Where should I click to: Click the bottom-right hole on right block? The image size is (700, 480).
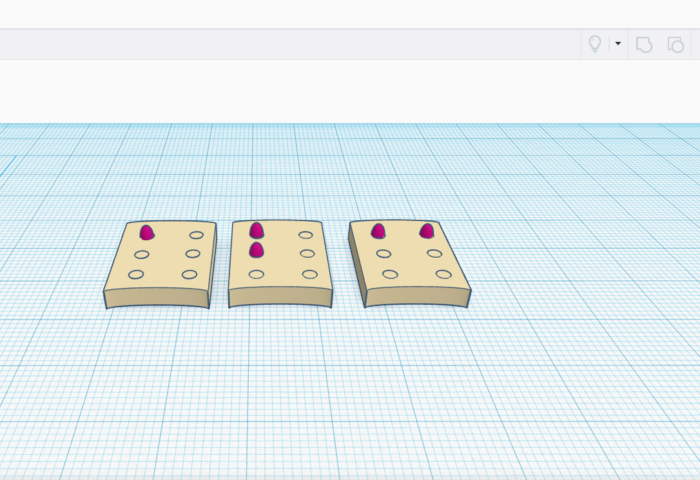[443, 274]
